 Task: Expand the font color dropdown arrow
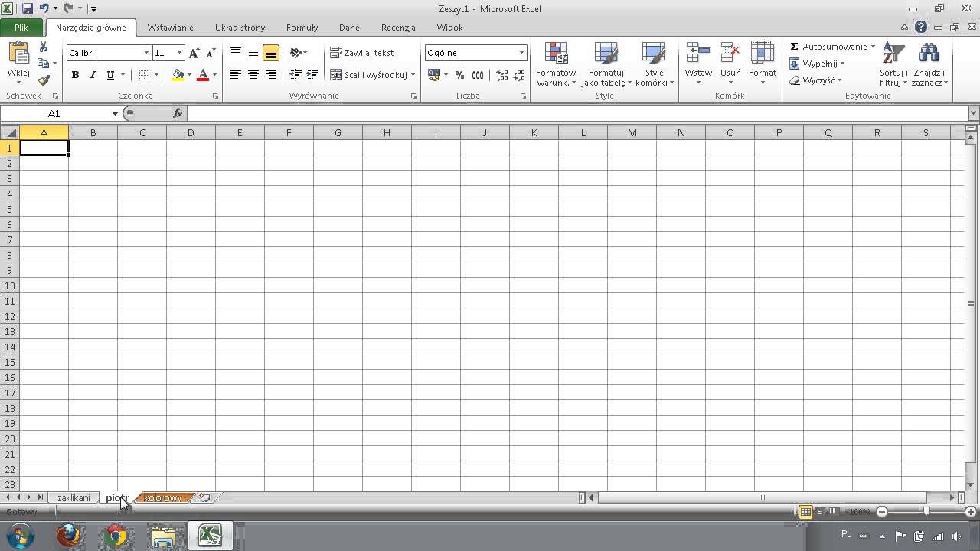214,75
